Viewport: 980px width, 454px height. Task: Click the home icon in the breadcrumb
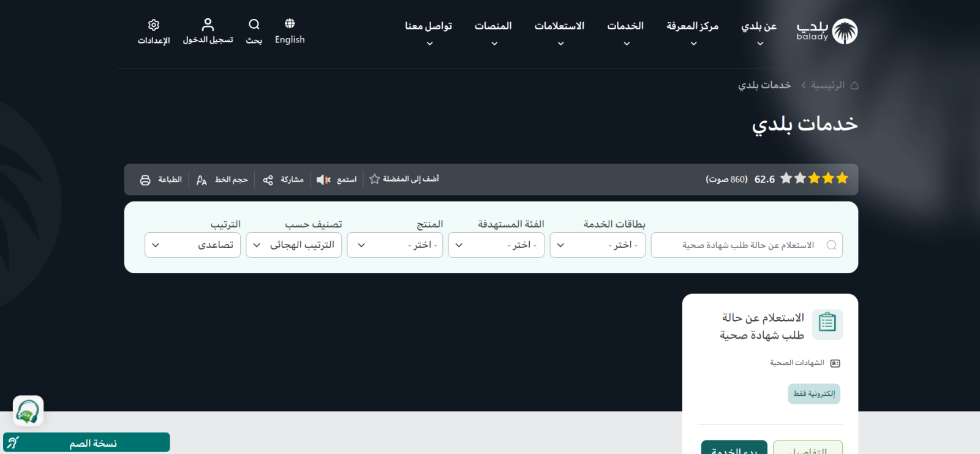coord(854,85)
